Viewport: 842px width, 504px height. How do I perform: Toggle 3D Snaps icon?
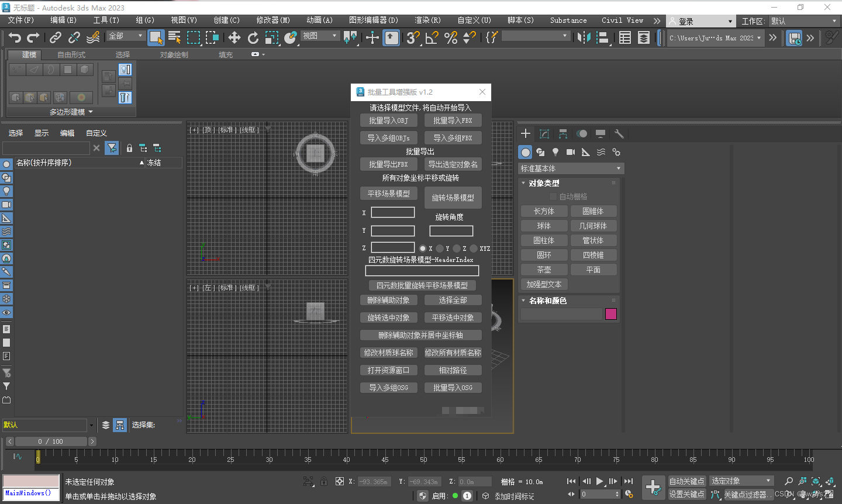[x=413, y=38]
